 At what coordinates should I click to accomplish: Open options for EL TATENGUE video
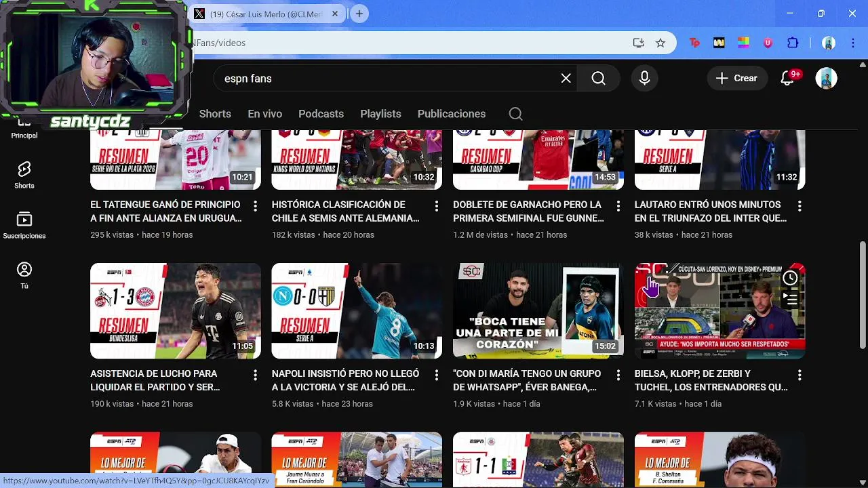pos(255,205)
